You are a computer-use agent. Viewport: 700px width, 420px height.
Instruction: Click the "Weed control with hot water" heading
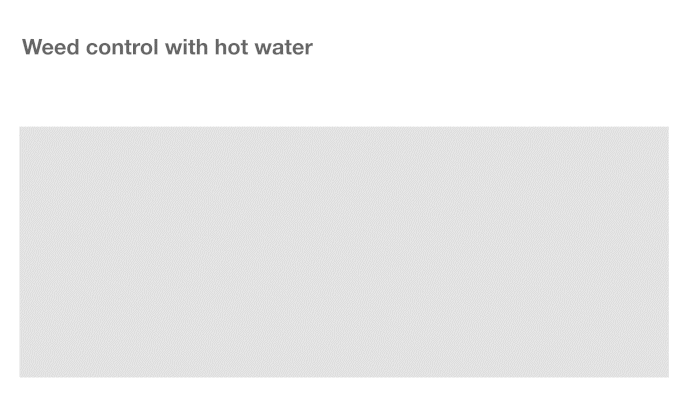167,47
